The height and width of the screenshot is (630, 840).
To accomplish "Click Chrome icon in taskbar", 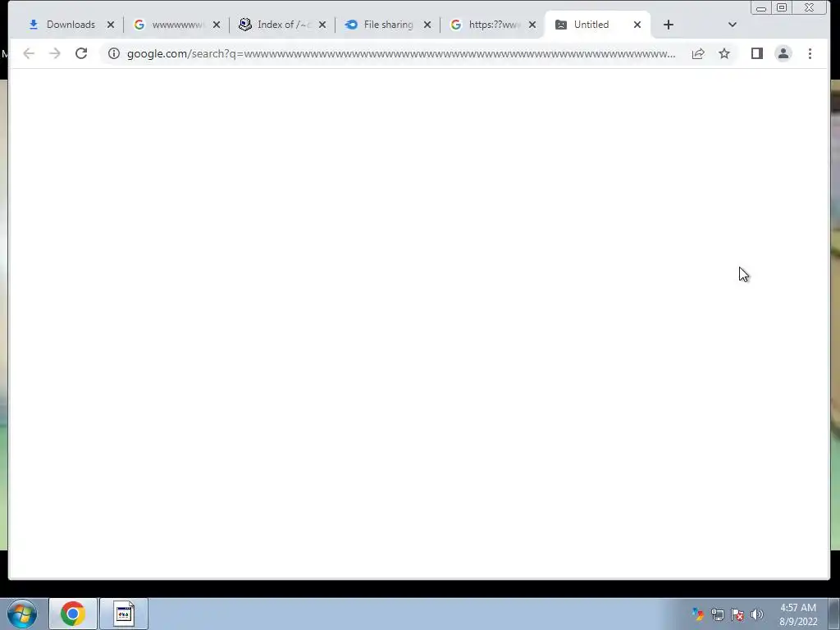I will pos(73,614).
